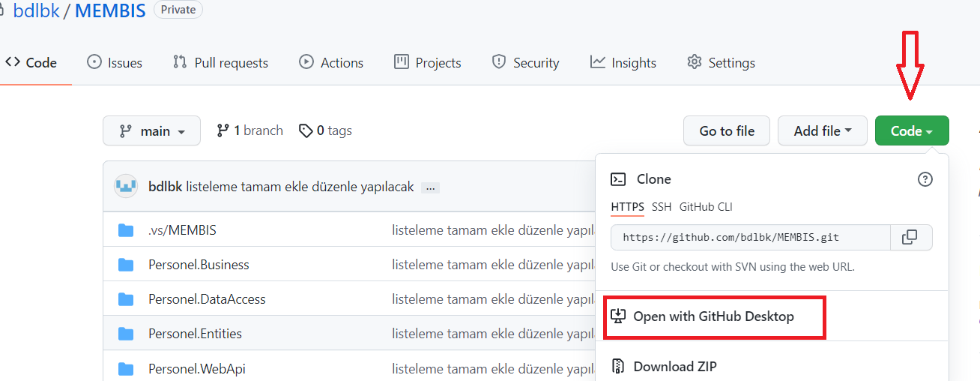The height and width of the screenshot is (381, 980).
Task: Open the Code tab
Action: (31, 63)
